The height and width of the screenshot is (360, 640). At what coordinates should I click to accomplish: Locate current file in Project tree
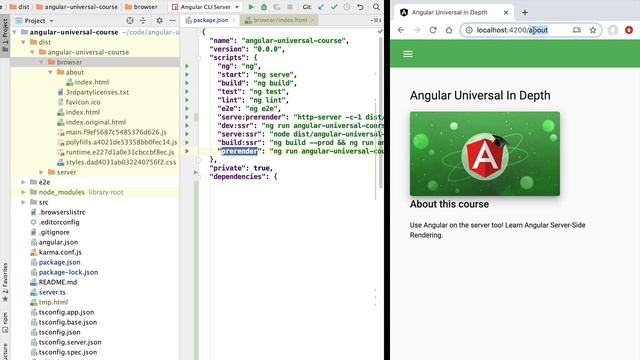pyautogui.click(x=130, y=20)
